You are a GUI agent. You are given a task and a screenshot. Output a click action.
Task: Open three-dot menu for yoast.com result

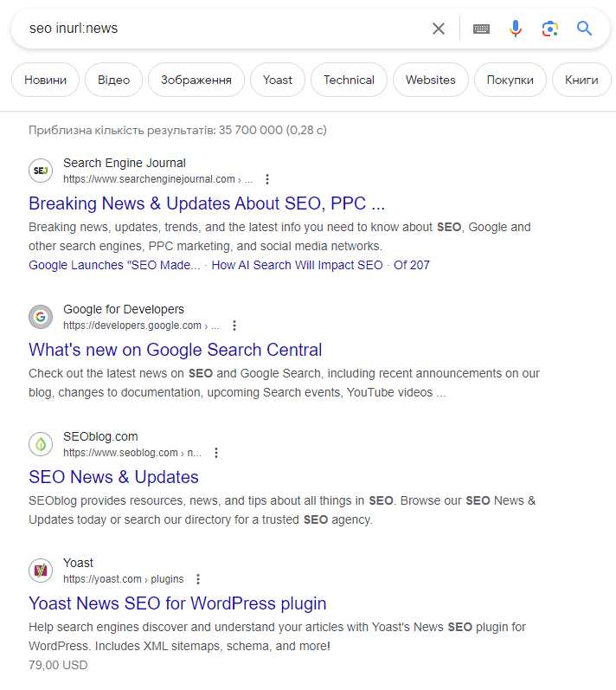198,579
